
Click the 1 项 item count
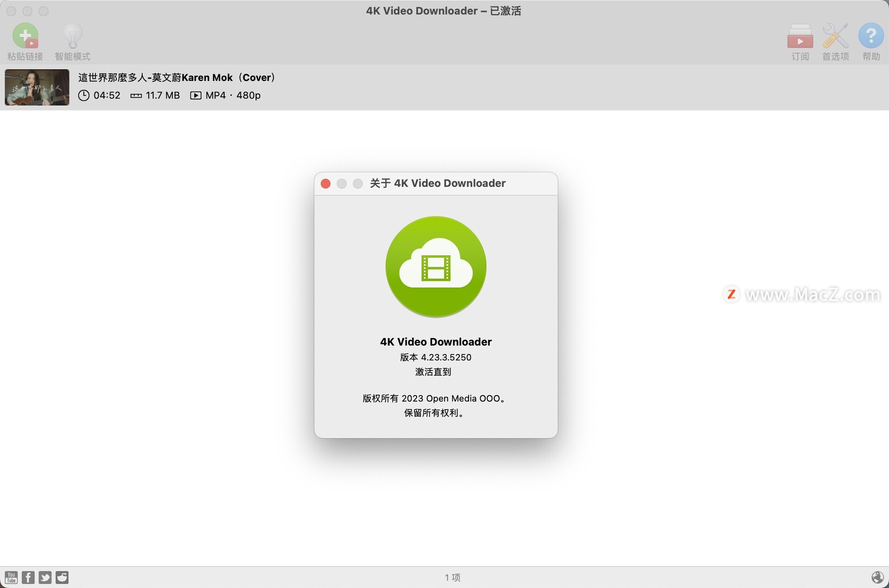452,577
